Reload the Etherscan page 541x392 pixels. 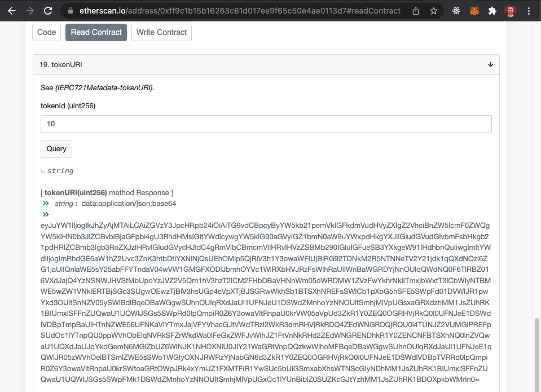49,11
